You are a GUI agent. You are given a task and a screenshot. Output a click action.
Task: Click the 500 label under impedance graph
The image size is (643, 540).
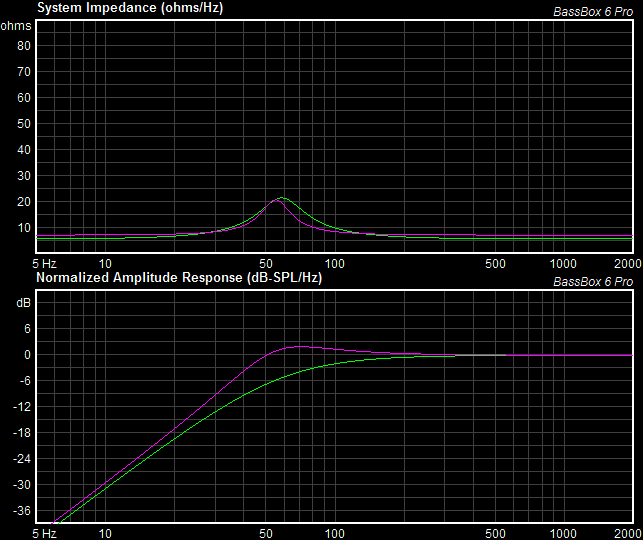pyautogui.click(x=495, y=264)
